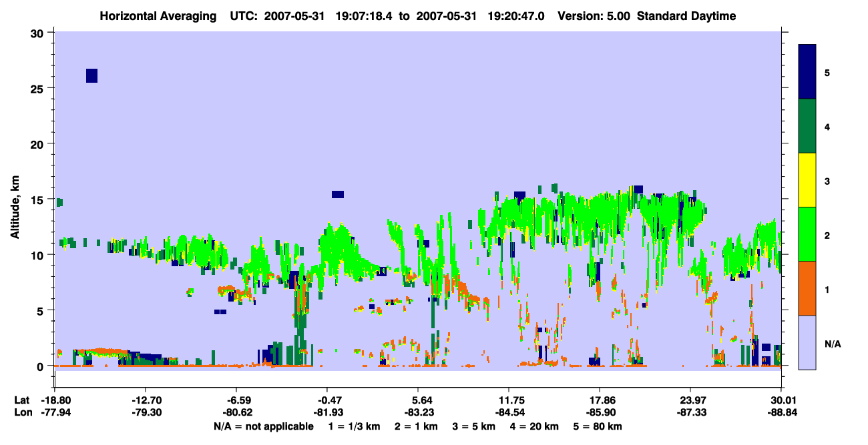868x445 pixels.
Task: Click latitude value 17.86
Action: point(600,400)
